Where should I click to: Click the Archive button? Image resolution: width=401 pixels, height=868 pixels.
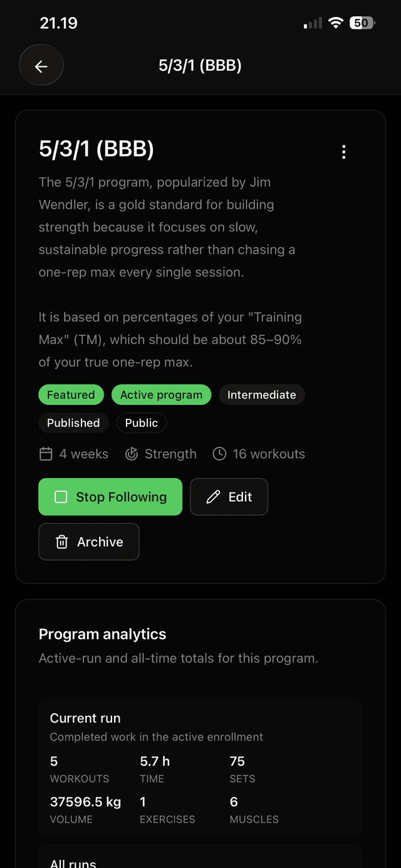click(88, 541)
